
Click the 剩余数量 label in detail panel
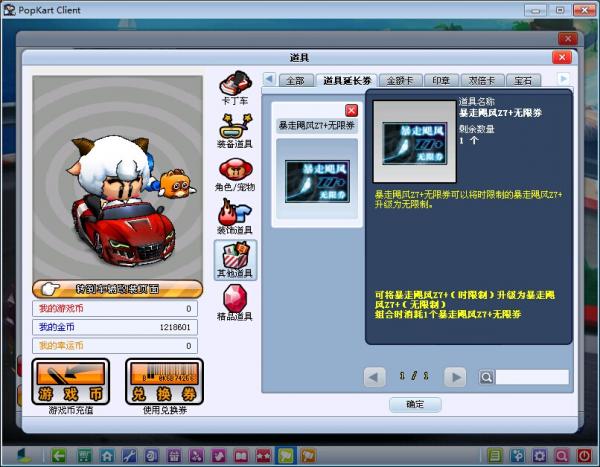coord(477,129)
